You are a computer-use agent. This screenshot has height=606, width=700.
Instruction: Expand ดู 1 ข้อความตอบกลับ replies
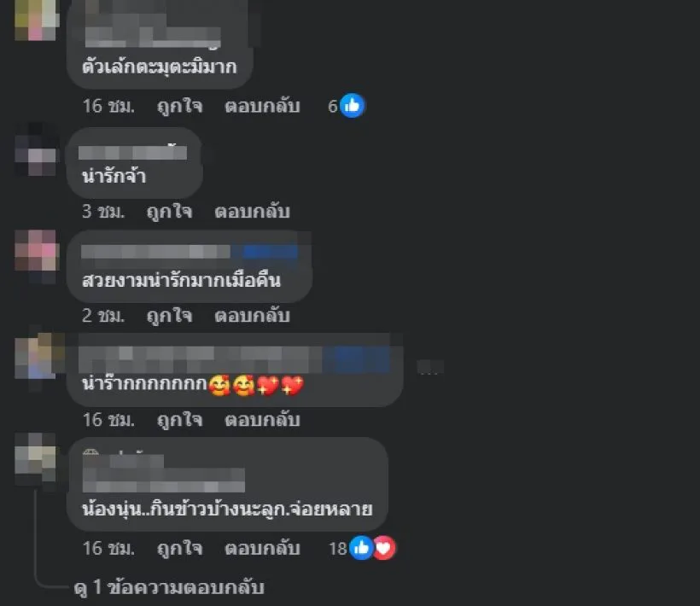(169, 587)
